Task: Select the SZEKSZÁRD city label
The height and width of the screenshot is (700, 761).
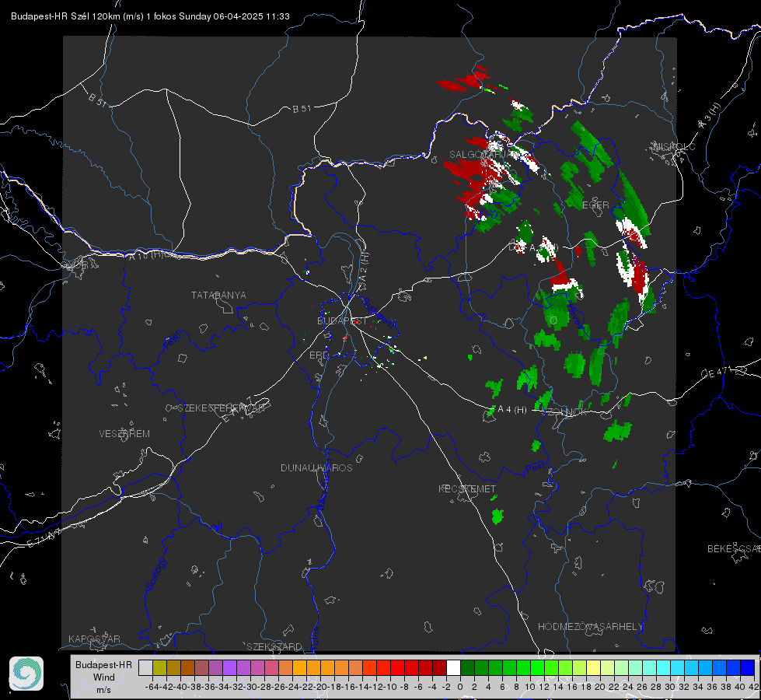Action: point(274,646)
